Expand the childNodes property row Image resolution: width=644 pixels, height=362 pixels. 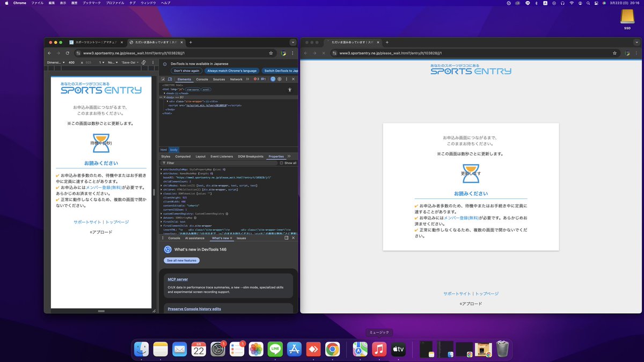(x=162, y=186)
